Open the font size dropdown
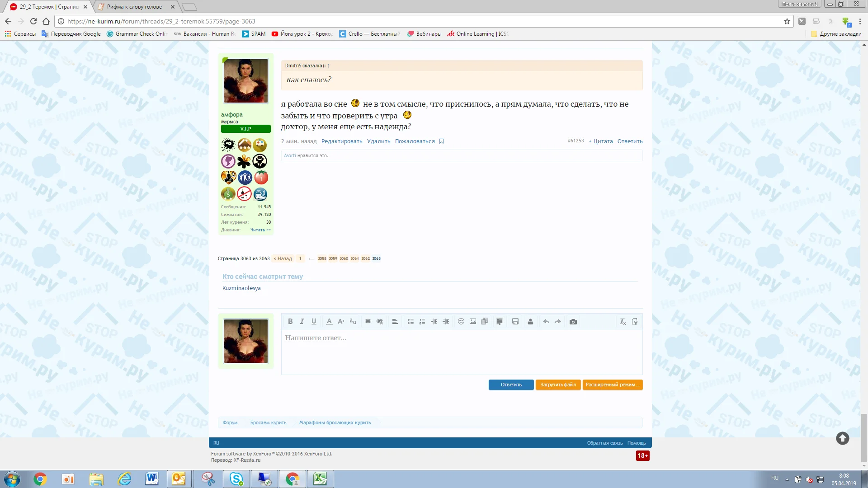The width and height of the screenshot is (868, 488). (341, 322)
